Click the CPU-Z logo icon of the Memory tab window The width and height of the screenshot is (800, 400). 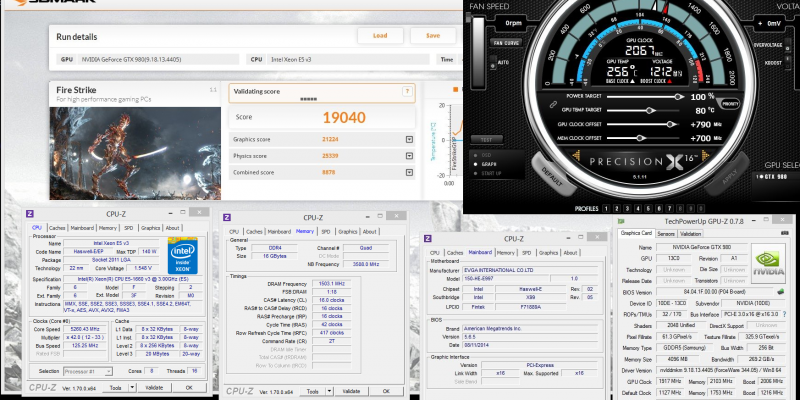[227, 217]
